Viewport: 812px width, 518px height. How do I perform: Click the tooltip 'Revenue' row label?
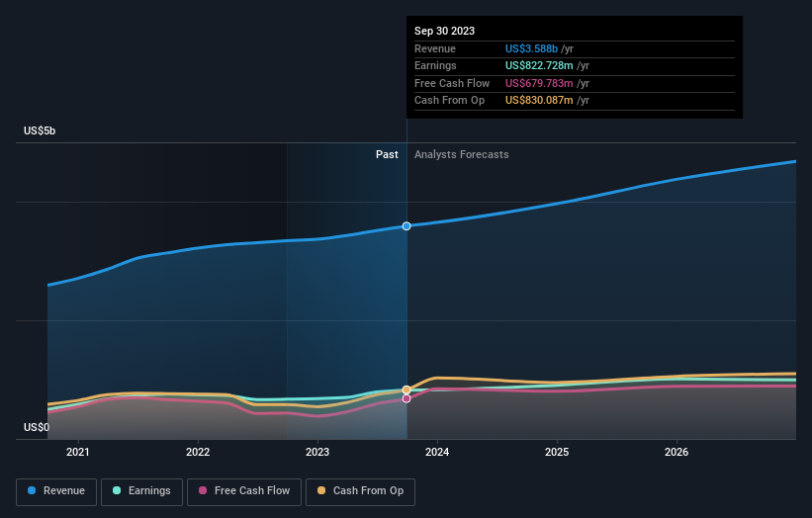435,48
